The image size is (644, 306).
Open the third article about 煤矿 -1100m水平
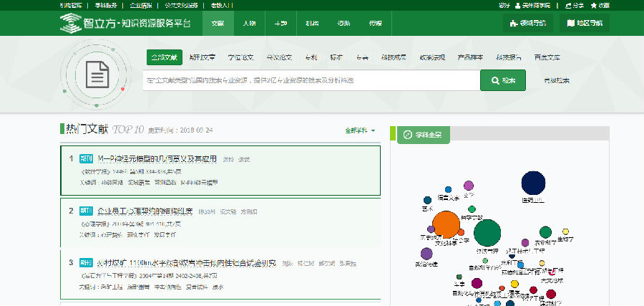point(187,263)
